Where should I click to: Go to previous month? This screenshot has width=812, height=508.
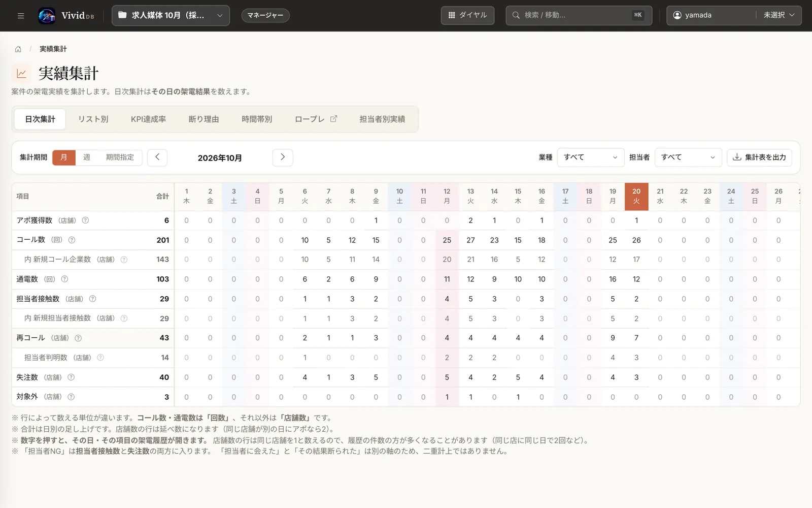[x=157, y=157]
